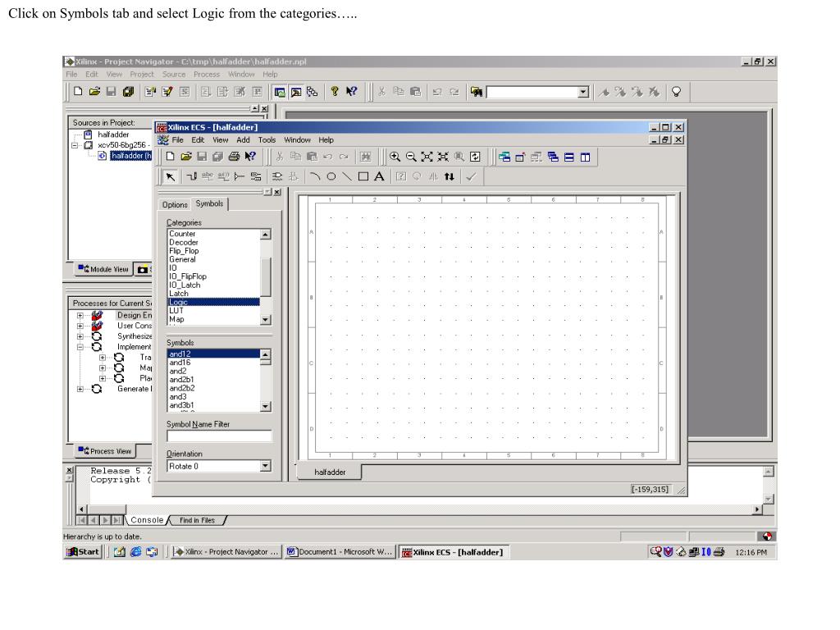Click lightbulb icon in Project Navigator toolbar
This screenshot has width=840, height=630.
[677, 92]
